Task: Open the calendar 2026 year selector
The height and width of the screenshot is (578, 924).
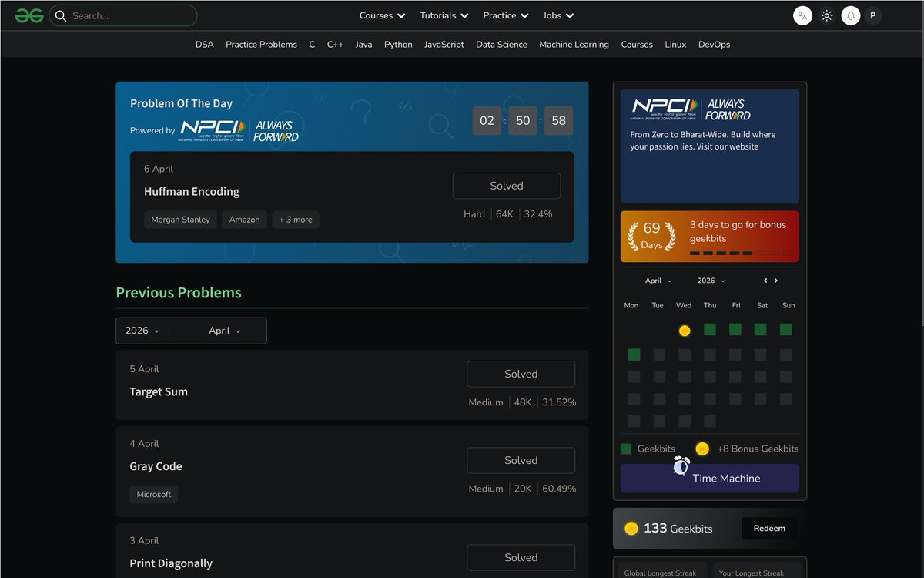Action: pyautogui.click(x=711, y=281)
